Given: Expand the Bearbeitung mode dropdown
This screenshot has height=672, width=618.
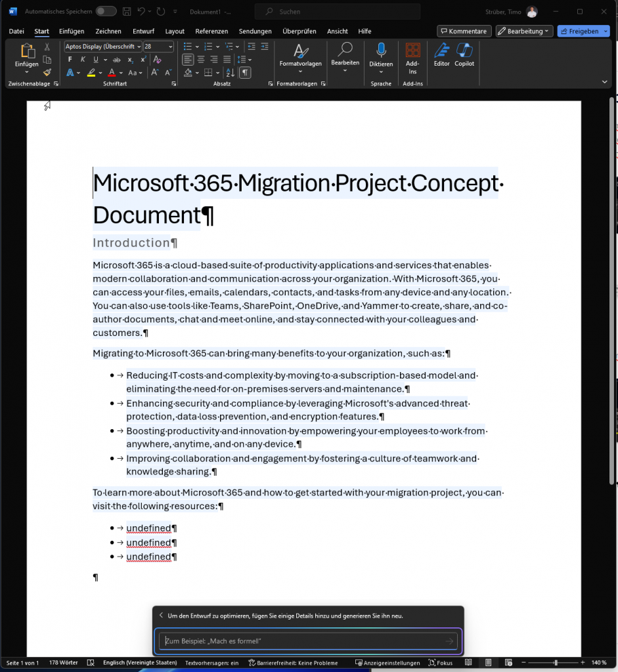Looking at the screenshot, I should pyautogui.click(x=524, y=31).
